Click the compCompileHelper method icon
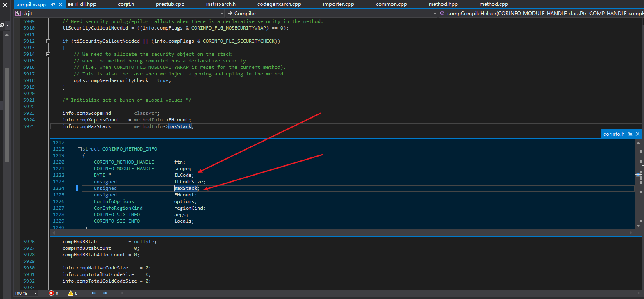Screen dimensions: 644x299 pos(442,14)
